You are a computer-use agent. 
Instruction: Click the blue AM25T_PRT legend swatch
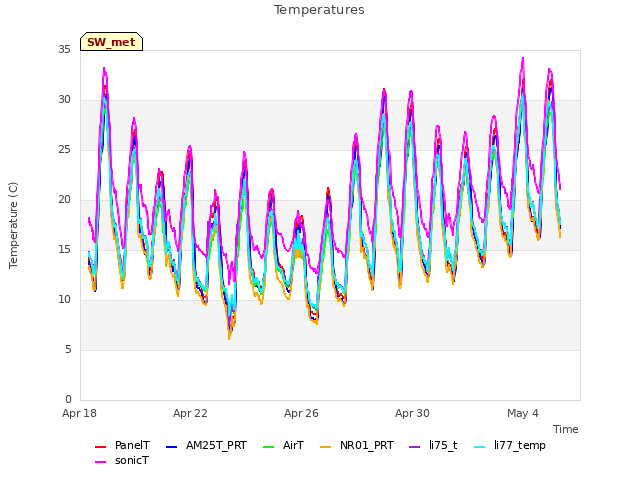pyautogui.click(x=171, y=447)
